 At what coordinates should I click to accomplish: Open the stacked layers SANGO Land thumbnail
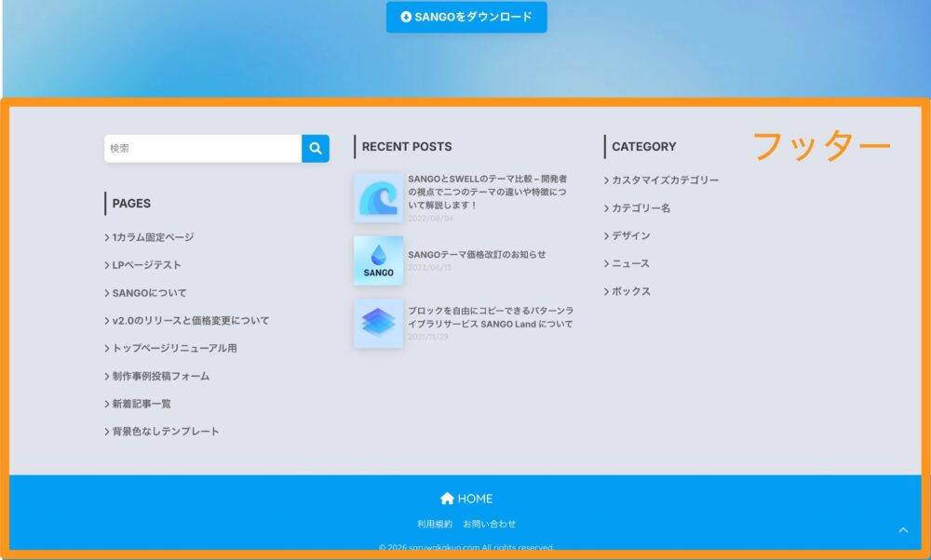coord(378,323)
